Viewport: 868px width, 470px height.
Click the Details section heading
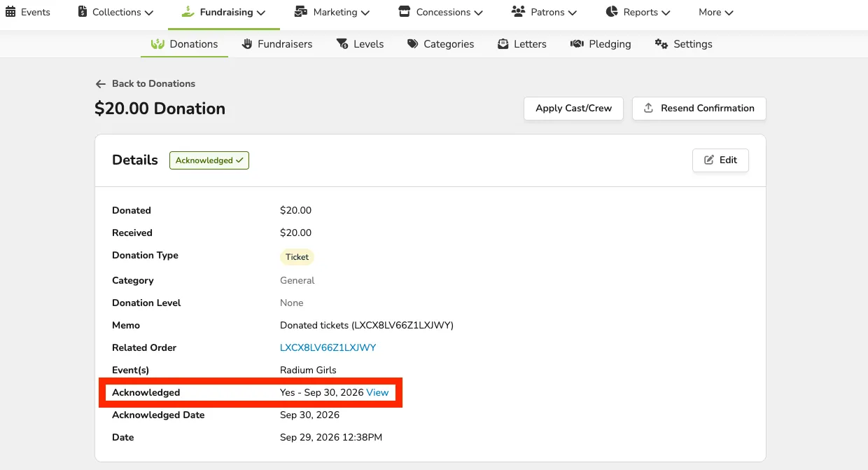135,160
